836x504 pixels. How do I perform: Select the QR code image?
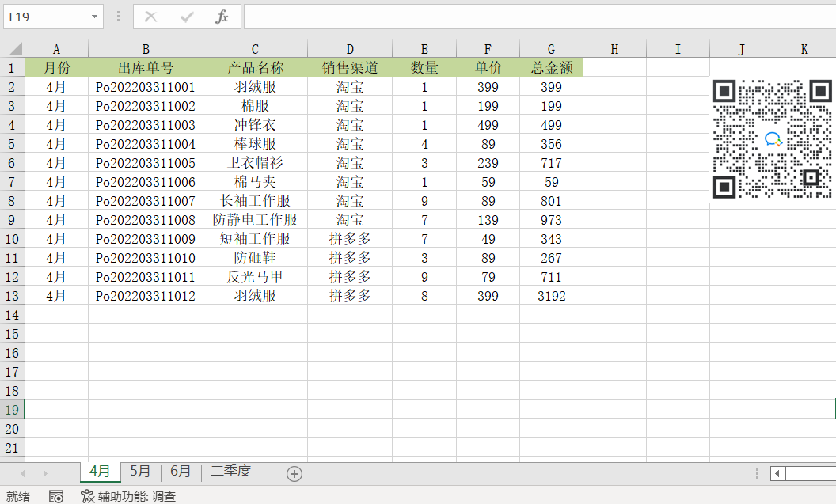point(772,138)
